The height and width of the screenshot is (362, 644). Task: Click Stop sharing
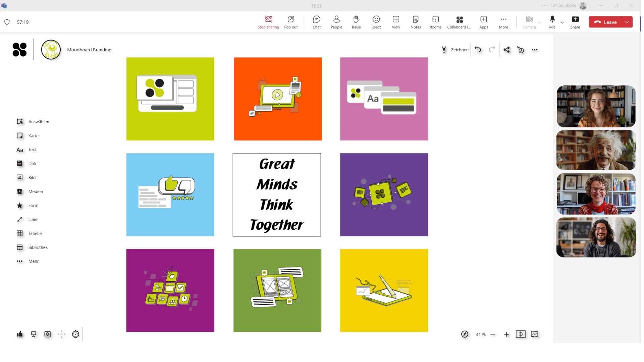268,22
